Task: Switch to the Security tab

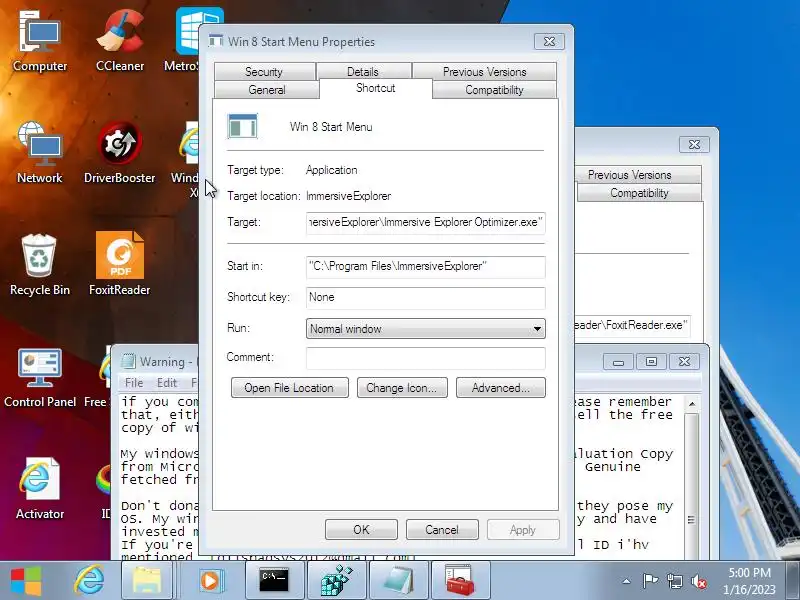Action: point(264,71)
